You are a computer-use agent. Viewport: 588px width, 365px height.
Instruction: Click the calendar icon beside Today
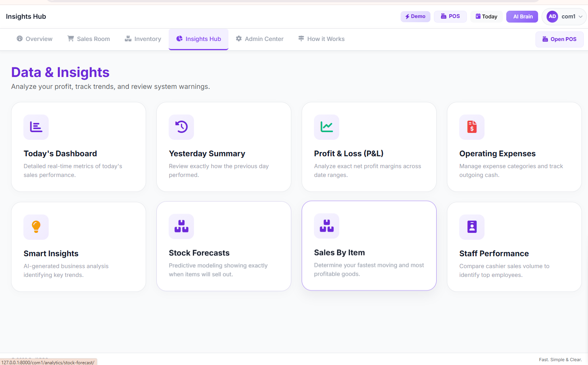(x=478, y=16)
